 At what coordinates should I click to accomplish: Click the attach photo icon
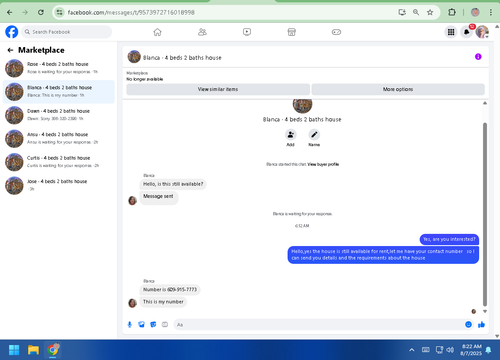coord(141,324)
